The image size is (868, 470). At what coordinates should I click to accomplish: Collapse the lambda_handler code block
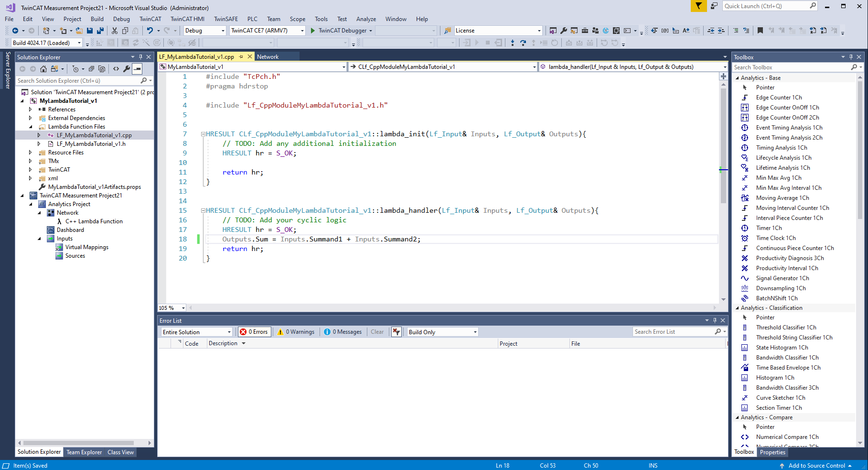pyautogui.click(x=203, y=210)
